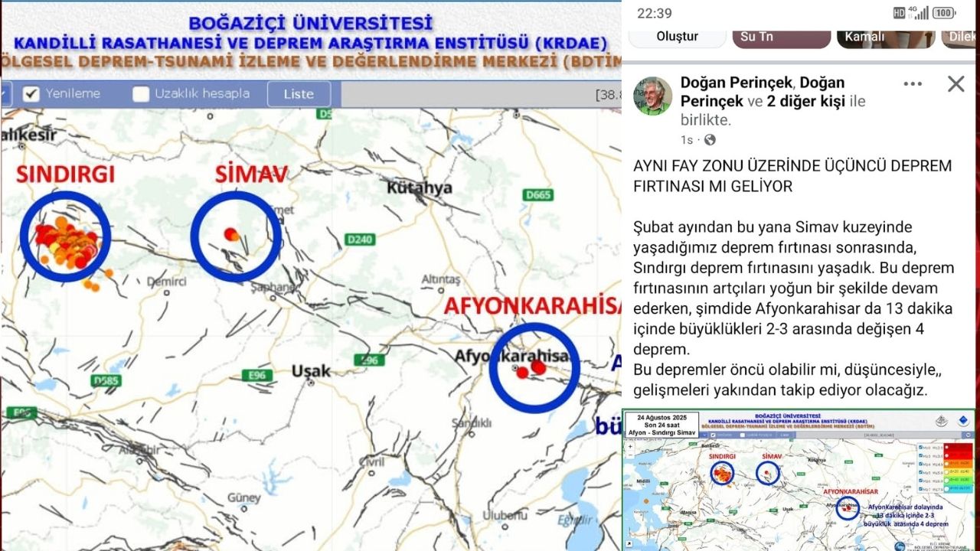Click the D240 road shield
The height and width of the screenshot is (551, 980).
[x=360, y=240]
